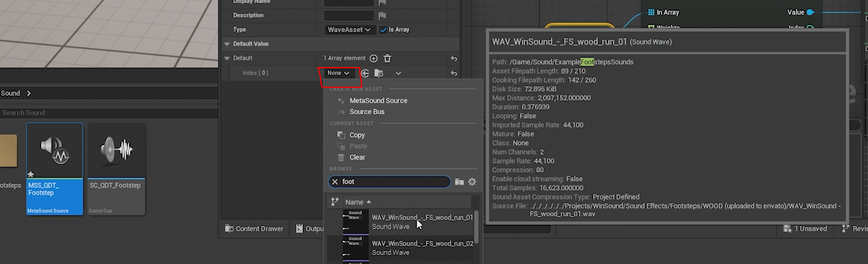Choose Paste in the Current Asset menu
Image resolution: width=868 pixels, height=264 pixels.
coord(358,146)
